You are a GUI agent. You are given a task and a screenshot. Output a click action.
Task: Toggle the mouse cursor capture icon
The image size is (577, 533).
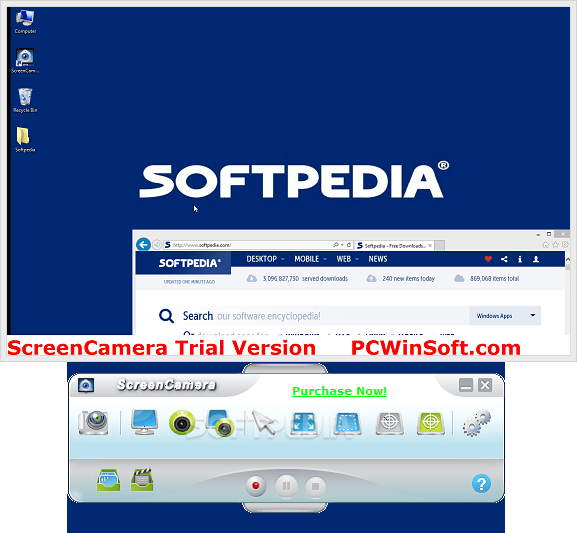point(263,423)
